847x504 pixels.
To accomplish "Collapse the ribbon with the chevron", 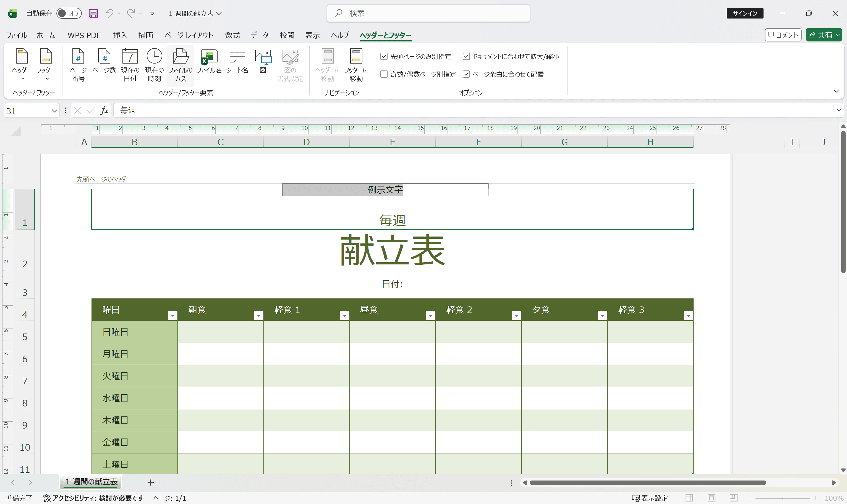I will pos(836,91).
